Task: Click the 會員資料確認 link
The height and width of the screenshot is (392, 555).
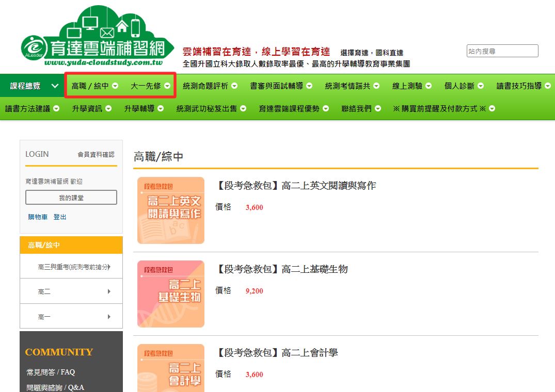Action: pos(96,154)
